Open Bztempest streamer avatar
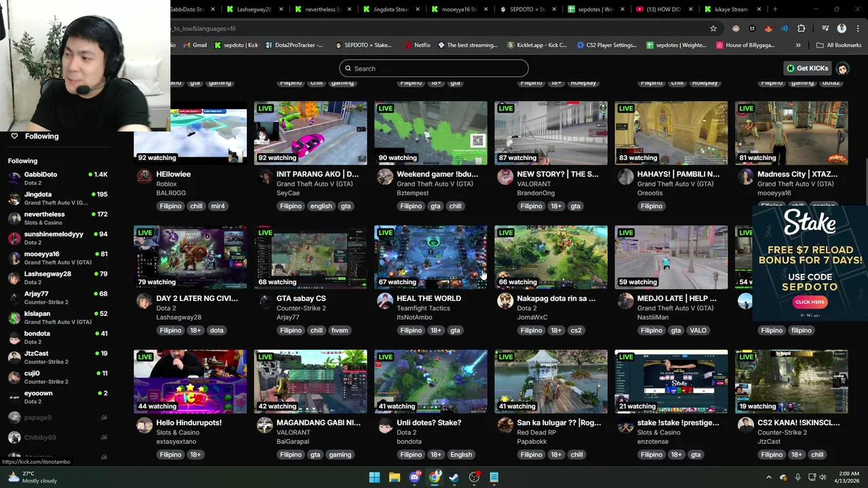The image size is (868, 488). 384,177
